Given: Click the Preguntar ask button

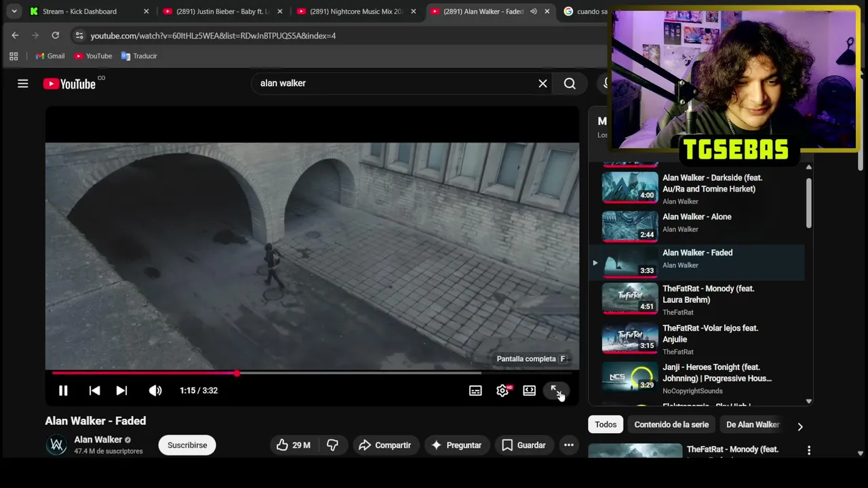Looking at the screenshot, I should click(x=456, y=445).
